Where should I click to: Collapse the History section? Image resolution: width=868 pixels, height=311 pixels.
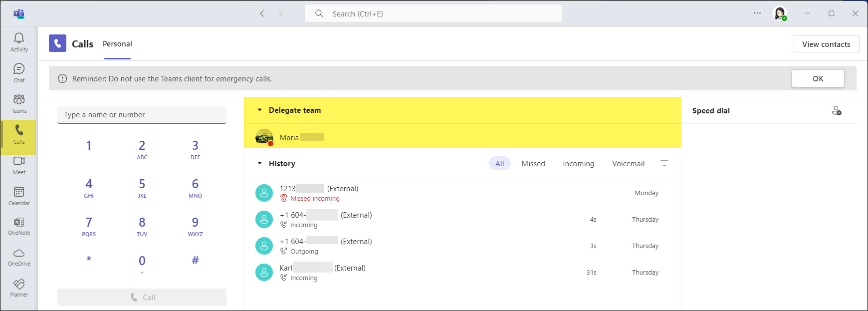coord(259,164)
